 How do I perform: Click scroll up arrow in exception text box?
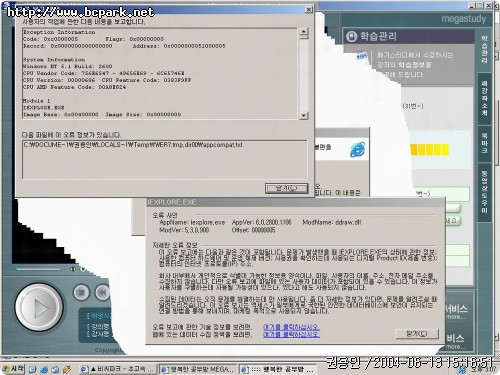tap(303, 33)
